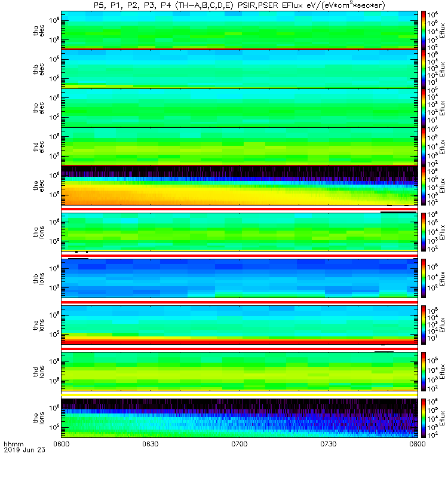The image size is (448, 478).
Task: Click inside the tha elec spectrogram panel
Action: (240, 30)
